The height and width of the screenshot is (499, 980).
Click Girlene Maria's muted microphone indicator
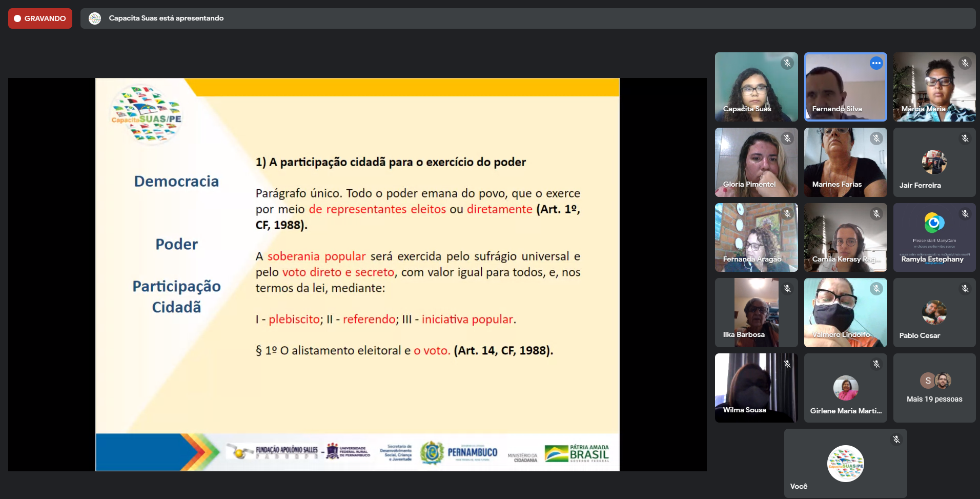(x=876, y=364)
